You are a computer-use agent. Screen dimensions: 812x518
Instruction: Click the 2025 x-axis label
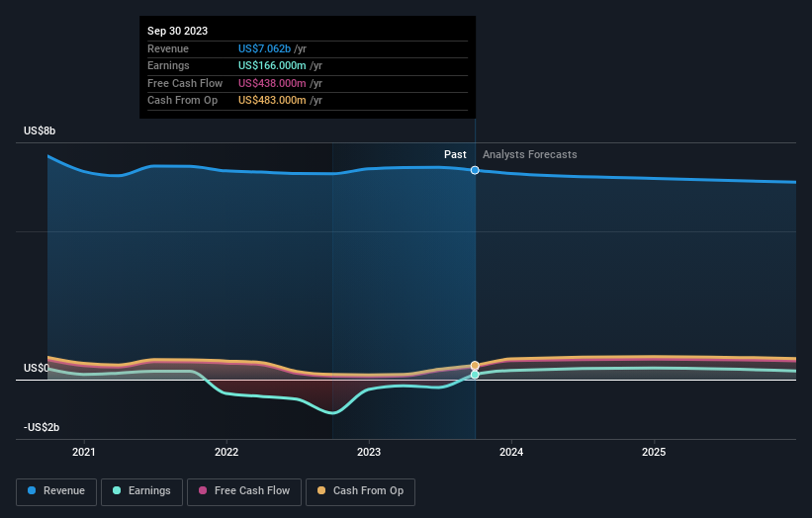click(x=654, y=452)
